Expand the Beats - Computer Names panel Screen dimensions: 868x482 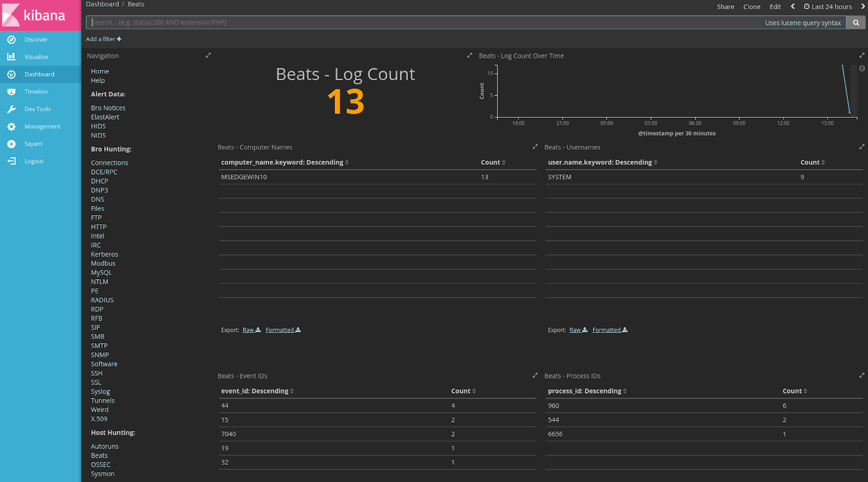tap(535, 147)
